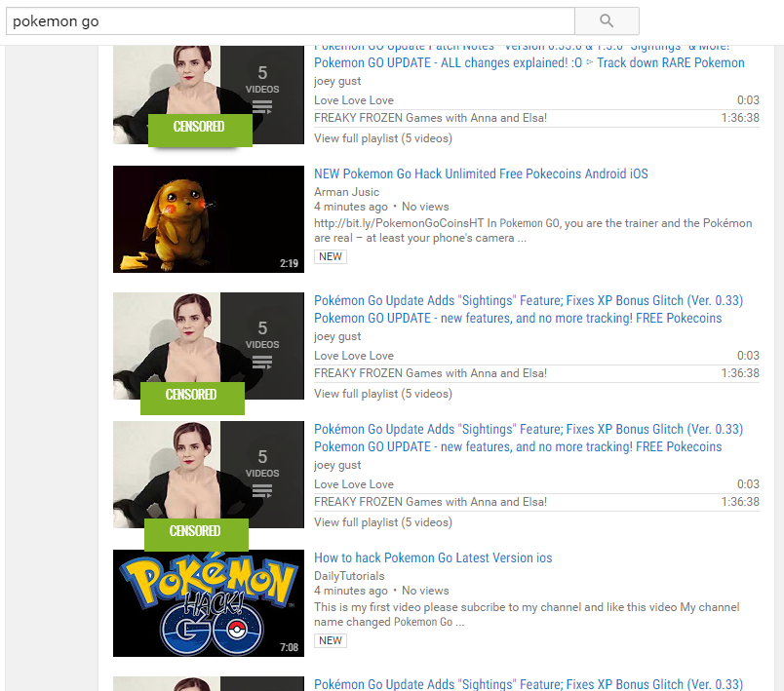The height and width of the screenshot is (691, 784).
Task: Click the bit.ly PokemonGoCoinsHT description text
Action: pos(533,230)
